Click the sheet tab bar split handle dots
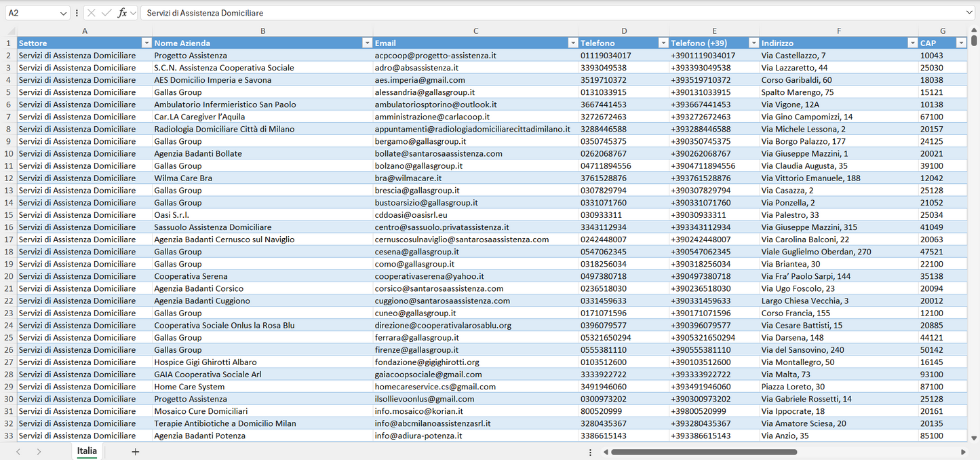The height and width of the screenshot is (460, 980). [590, 452]
